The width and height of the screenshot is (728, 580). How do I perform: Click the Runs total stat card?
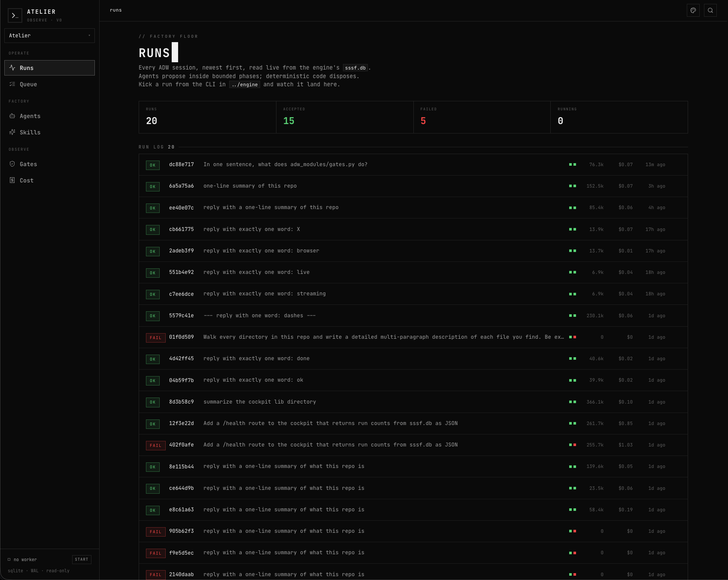207,117
